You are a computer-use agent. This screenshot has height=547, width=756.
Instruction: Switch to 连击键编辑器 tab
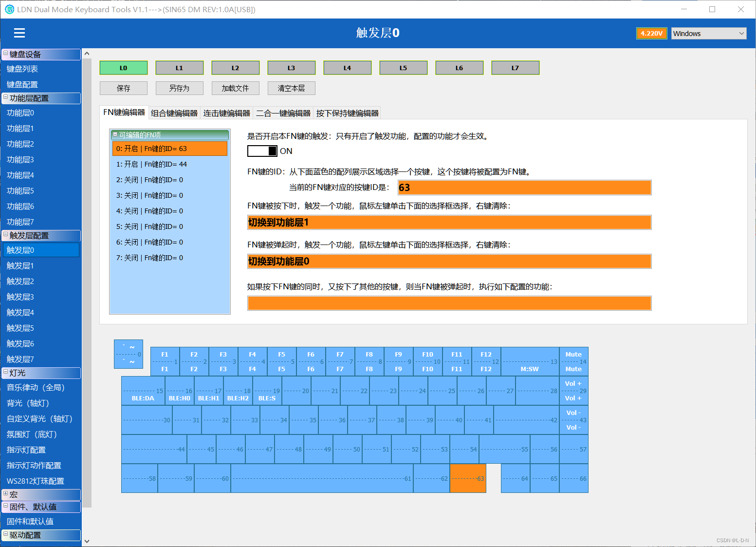(x=227, y=113)
